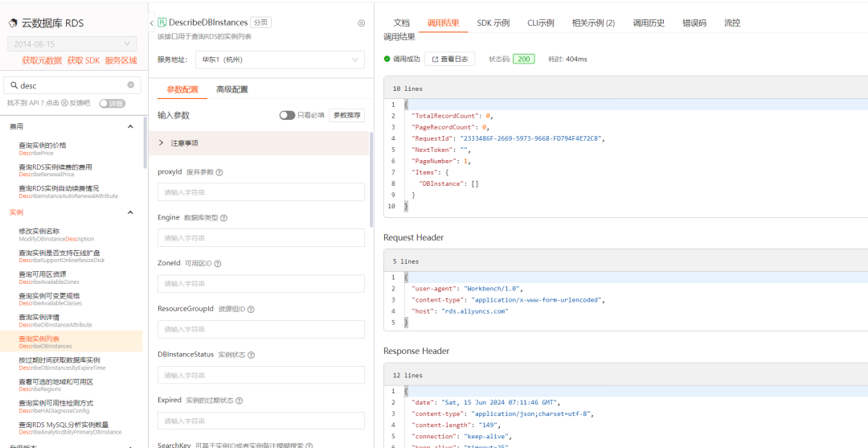
Task: Select DescribeDBInstances 查询实例列表 entry
Action: 72,342
